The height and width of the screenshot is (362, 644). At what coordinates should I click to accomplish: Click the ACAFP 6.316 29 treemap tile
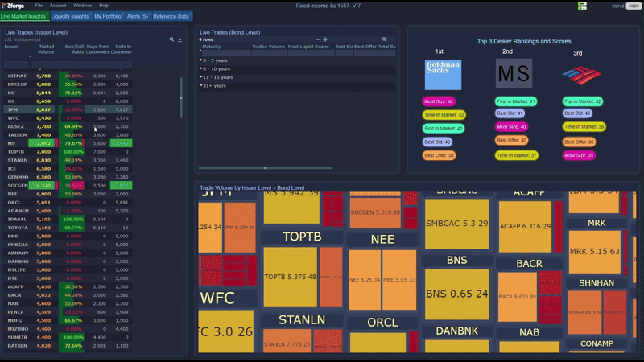point(525,227)
